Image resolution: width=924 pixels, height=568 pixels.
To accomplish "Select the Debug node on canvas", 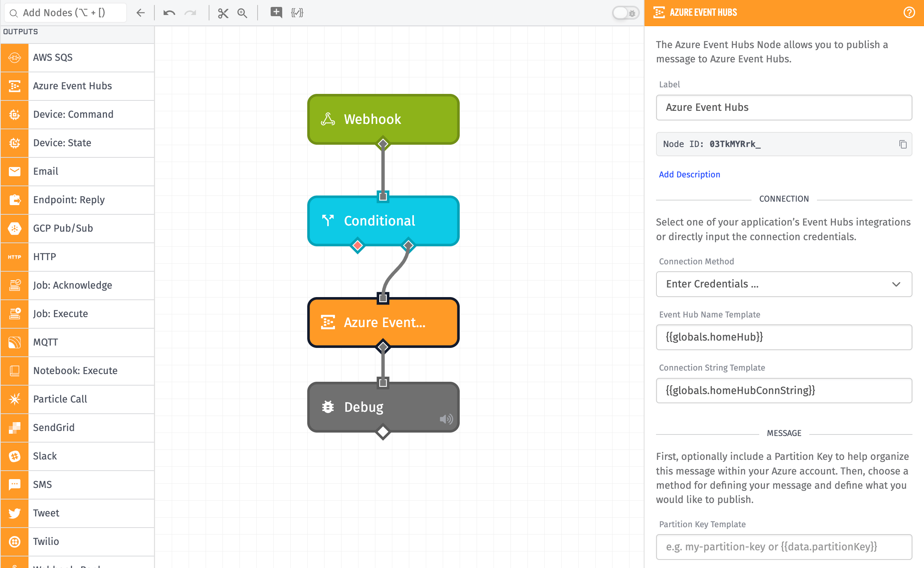I will tap(383, 407).
